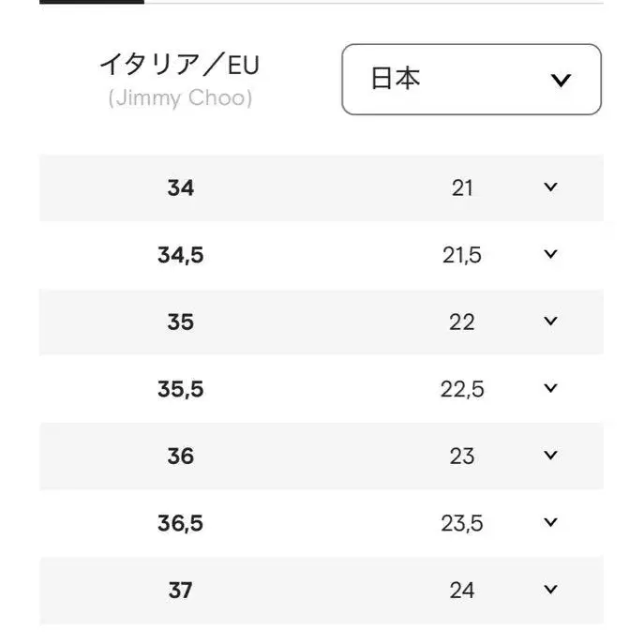Expand the size 36,5 row chevron
This screenshot has width=644, height=644.
point(550,522)
